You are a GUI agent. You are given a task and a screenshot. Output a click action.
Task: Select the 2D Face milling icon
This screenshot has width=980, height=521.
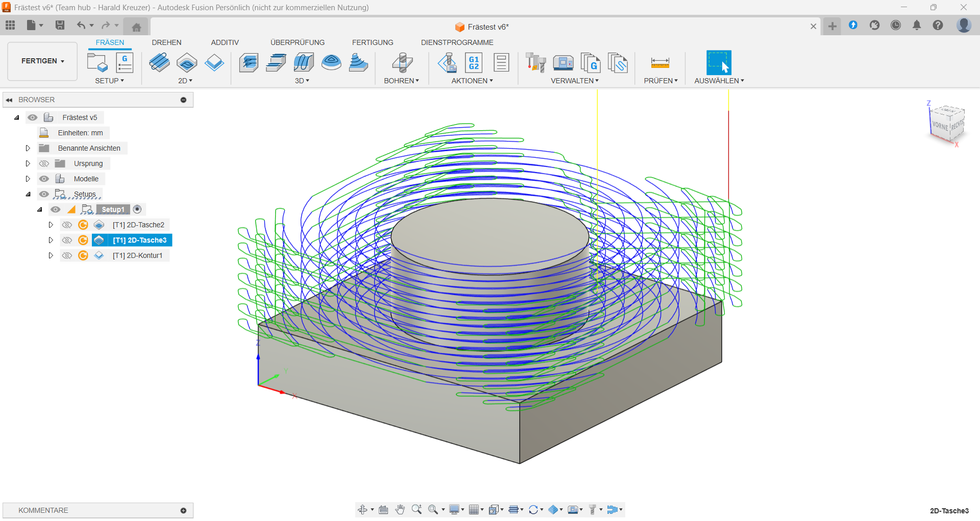214,63
